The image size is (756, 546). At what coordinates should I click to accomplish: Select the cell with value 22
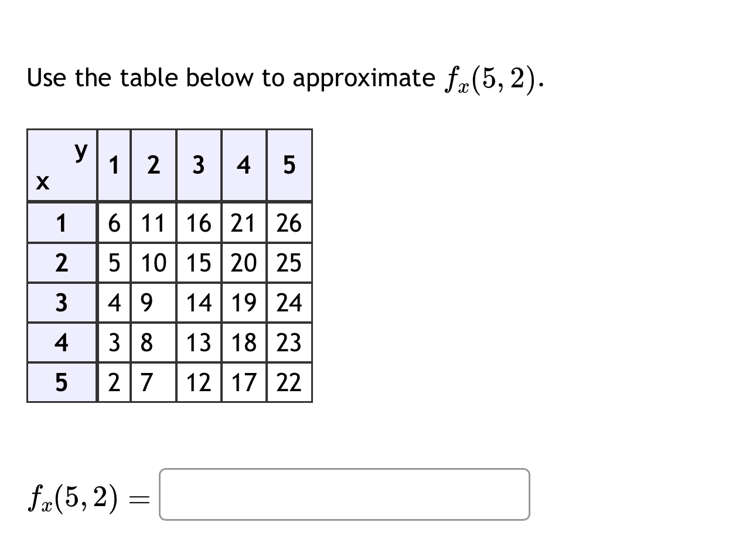coord(289,383)
